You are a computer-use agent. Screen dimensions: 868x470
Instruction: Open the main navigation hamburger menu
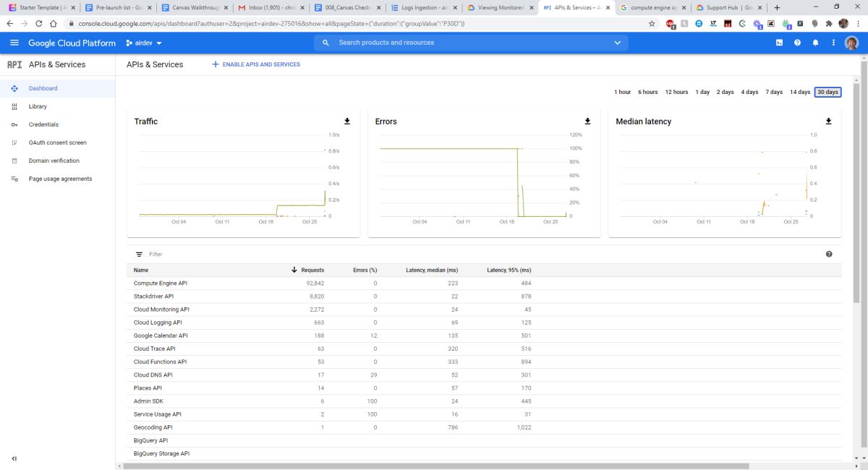click(14, 43)
